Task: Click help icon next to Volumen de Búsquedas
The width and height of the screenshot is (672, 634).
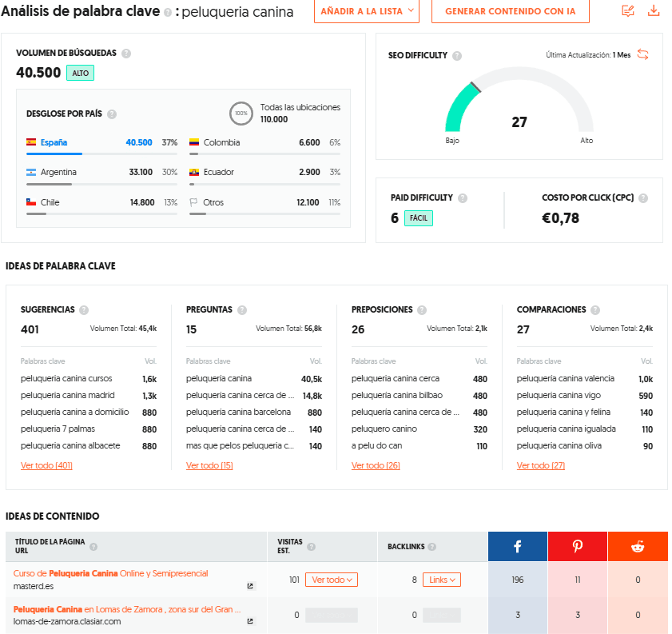Action: tap(126, 54)
